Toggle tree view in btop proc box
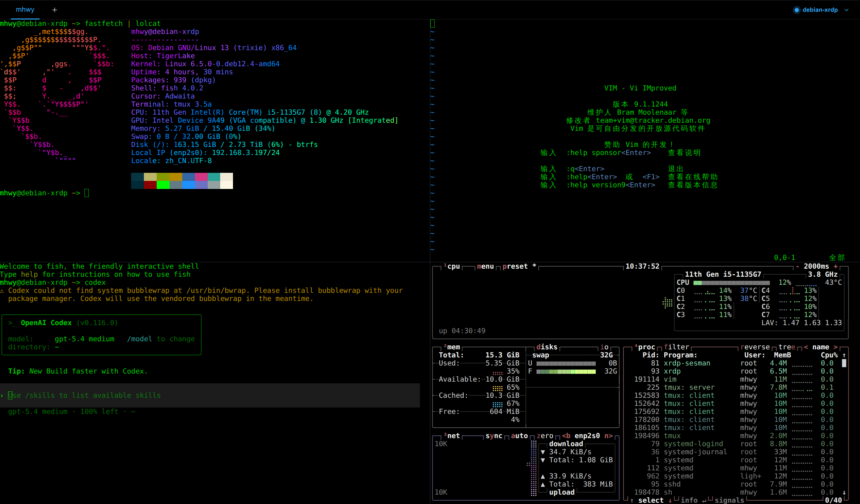Viewport: 860px width, 504px height. [787, 347]
